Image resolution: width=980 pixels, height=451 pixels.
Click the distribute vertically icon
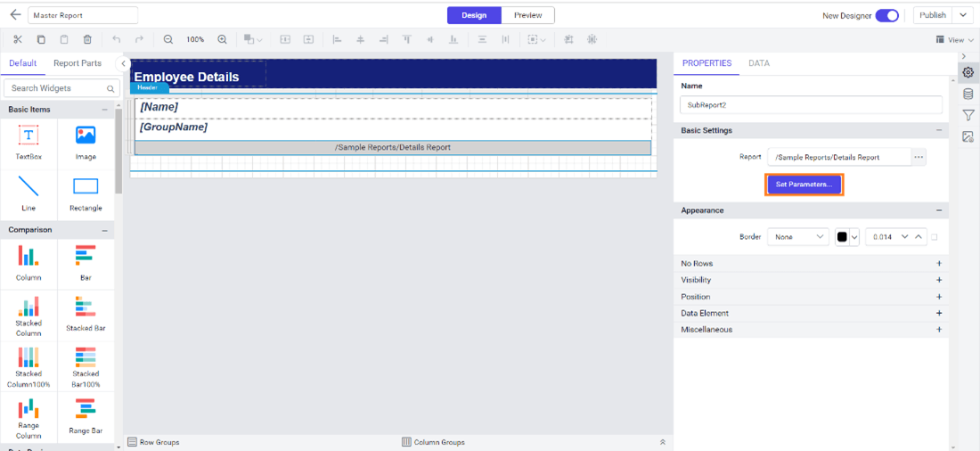pos(483,39)
